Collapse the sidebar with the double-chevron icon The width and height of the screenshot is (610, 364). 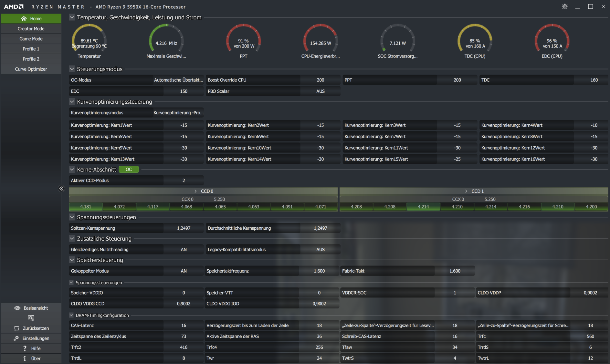point(61,189)
